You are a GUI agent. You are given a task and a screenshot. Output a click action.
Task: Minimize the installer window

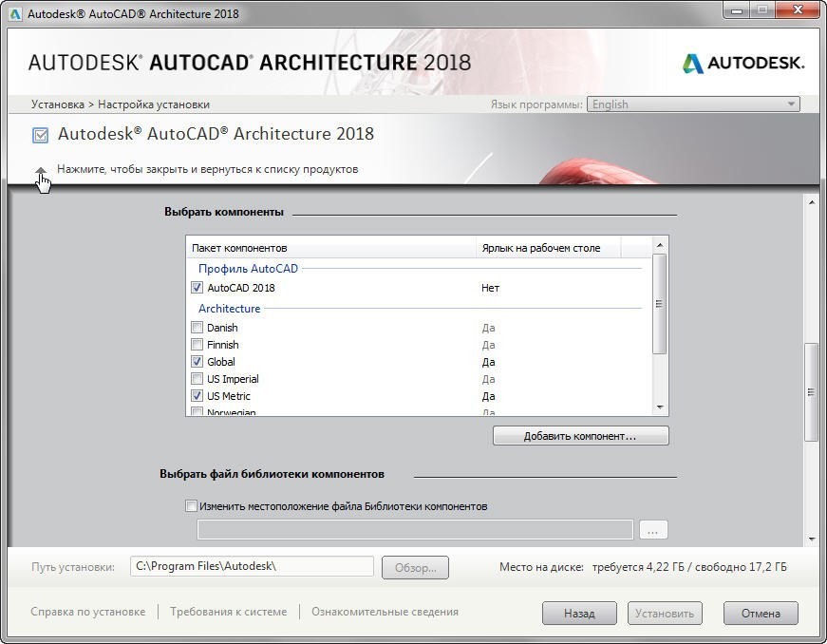coord(738,10)
